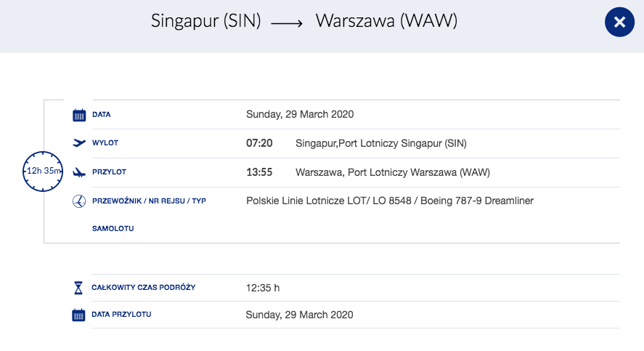
Task: Click the LO 8548 Boeing 787-9 carrier text
Action: click(x=390, y=201)
